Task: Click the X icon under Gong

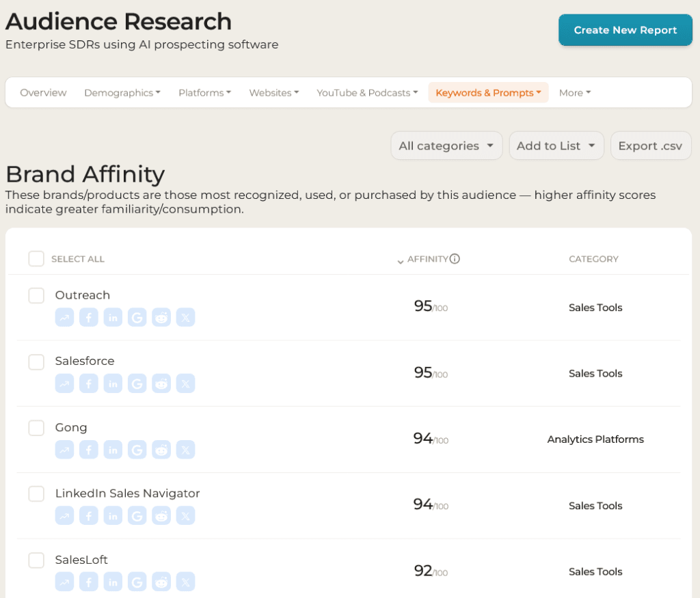Action: [185, 450]
